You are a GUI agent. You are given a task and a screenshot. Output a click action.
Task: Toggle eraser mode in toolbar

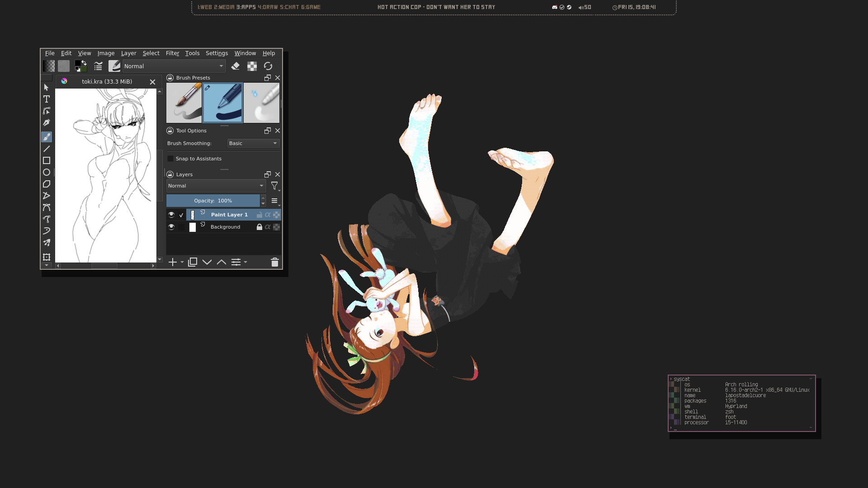(x=235, y=66)
